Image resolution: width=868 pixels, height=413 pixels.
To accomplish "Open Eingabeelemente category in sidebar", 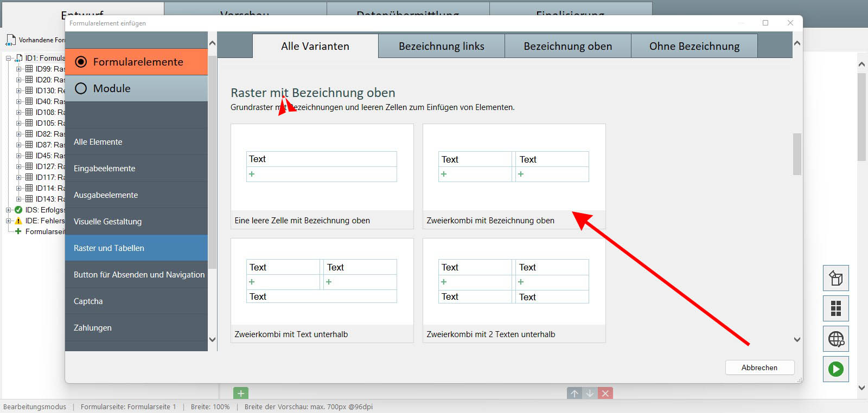I will [105, 169].
